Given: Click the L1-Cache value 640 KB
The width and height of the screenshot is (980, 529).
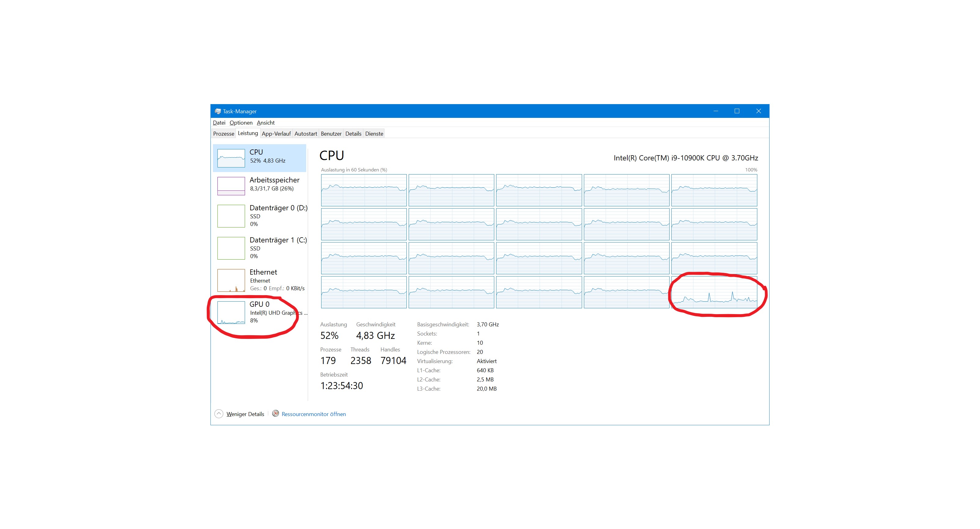Looking at the screenshot, I should 485,370.
